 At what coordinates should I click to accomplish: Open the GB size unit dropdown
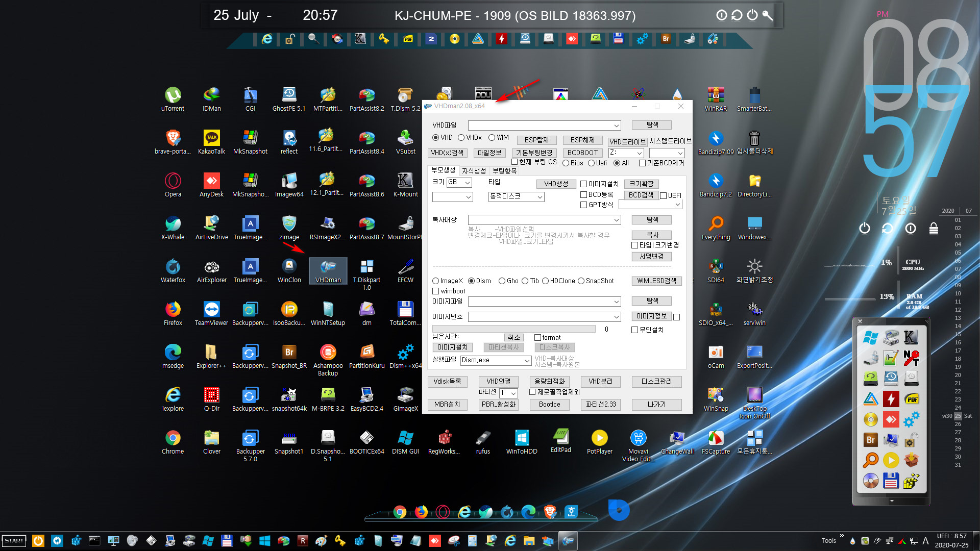point(468,183)
